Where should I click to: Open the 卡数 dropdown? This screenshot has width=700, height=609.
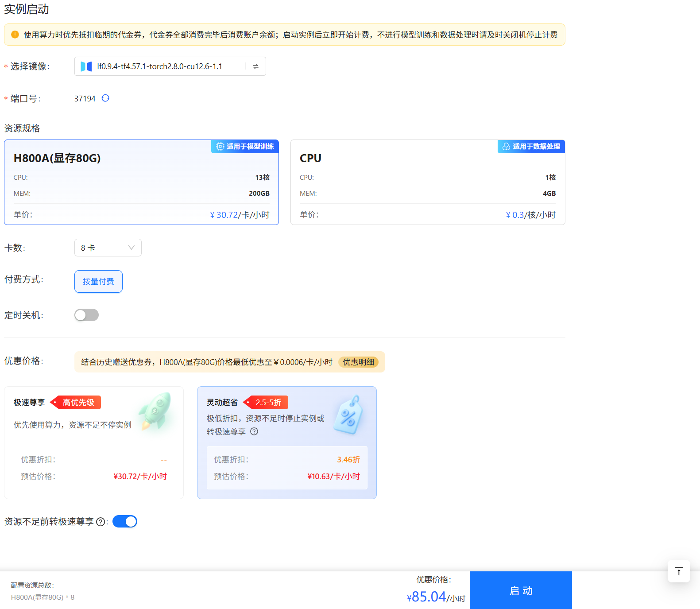108,248
